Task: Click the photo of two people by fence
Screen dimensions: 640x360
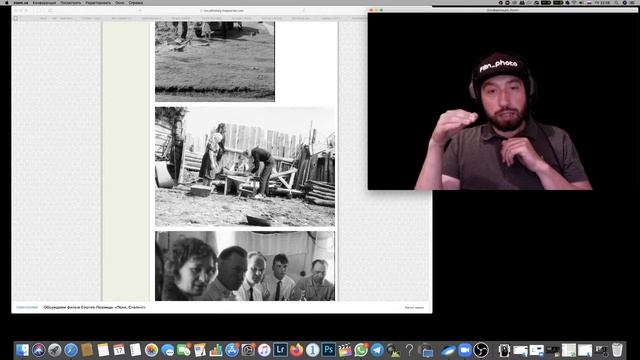Action: (x=245, y=167)
